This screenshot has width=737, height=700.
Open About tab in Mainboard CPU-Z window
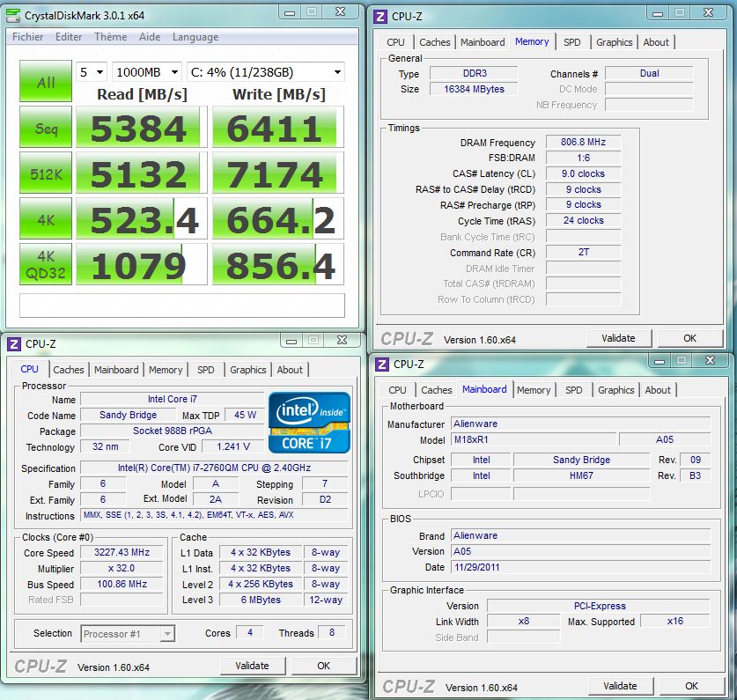coord(658,390)
